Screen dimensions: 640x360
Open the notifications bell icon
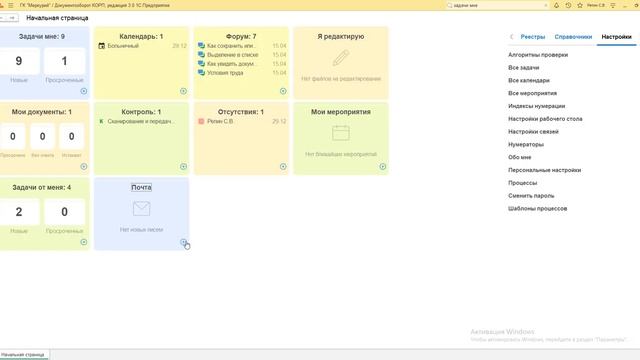[556, 5]
